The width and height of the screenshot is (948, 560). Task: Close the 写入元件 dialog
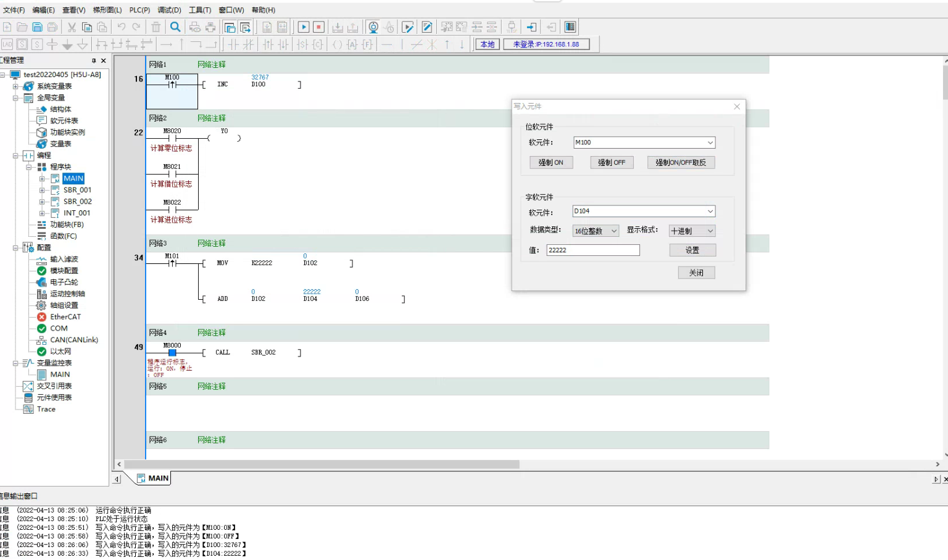click(736, 107)
